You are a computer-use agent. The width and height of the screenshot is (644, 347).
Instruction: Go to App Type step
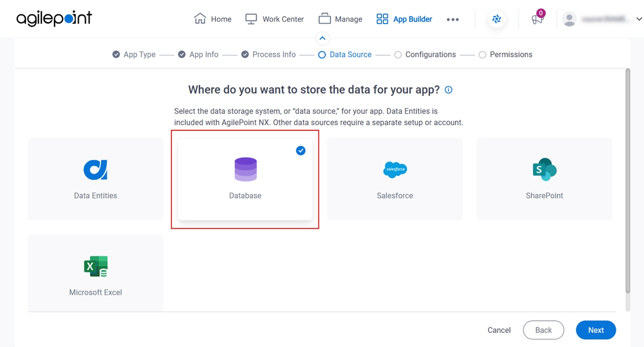(x=134, y=54)
